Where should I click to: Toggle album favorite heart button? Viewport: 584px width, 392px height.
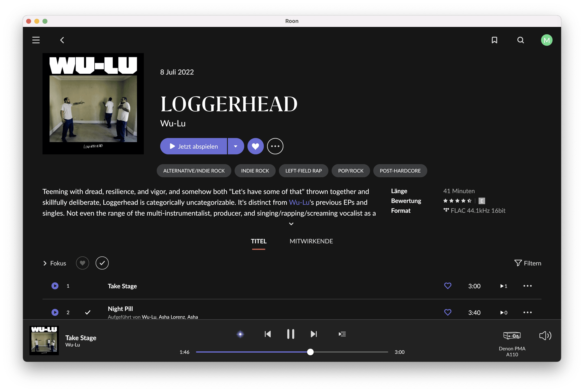(255, 146)
